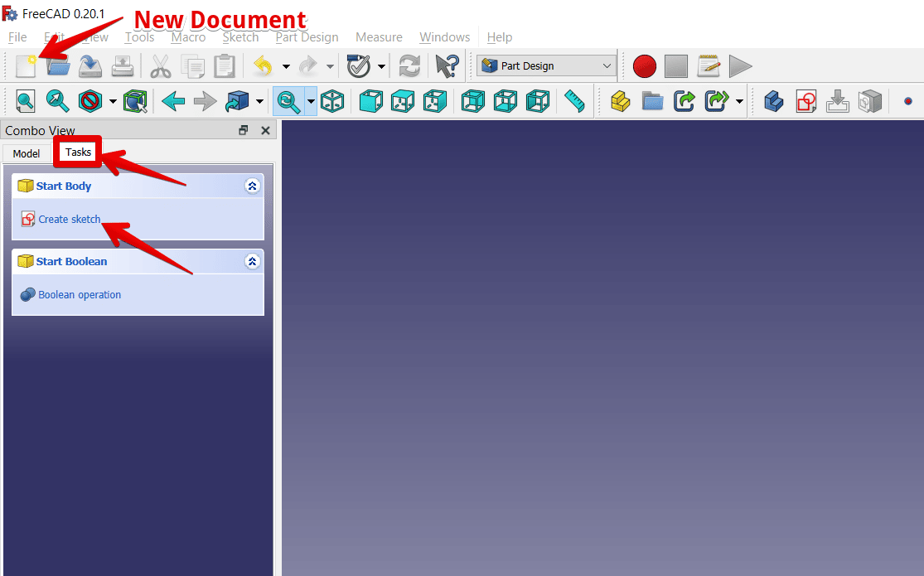
Task: Undock the Combo View panel
Action: click(x=243, y=130)
